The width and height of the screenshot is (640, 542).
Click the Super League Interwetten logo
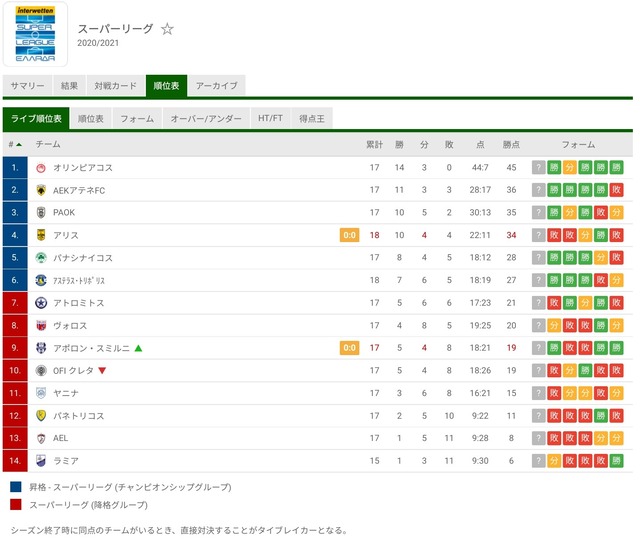pyautogui.click(x=35, y=34)
